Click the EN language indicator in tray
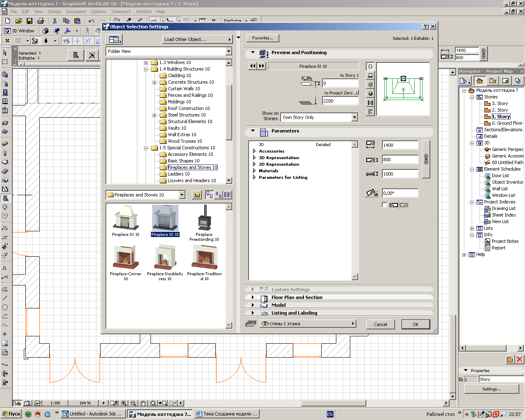Viewport: 525px width, 420px height. point(330,414)
